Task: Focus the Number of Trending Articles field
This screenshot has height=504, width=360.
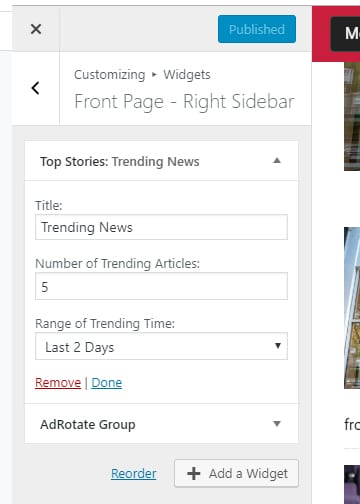Action: [161, 286]
